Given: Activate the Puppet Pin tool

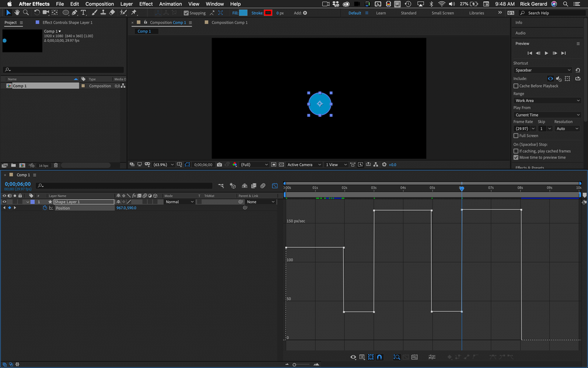Looking at the screenshot, I should click(134, 12).
